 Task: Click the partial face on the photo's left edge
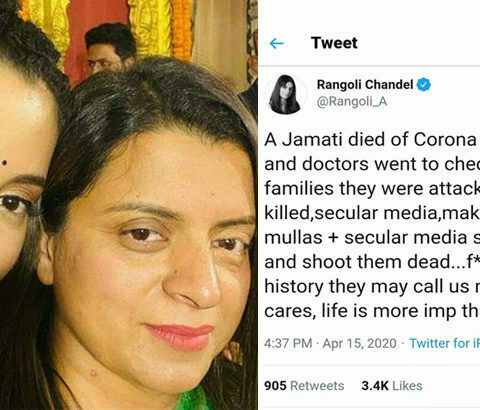click(x=23, y=167)
